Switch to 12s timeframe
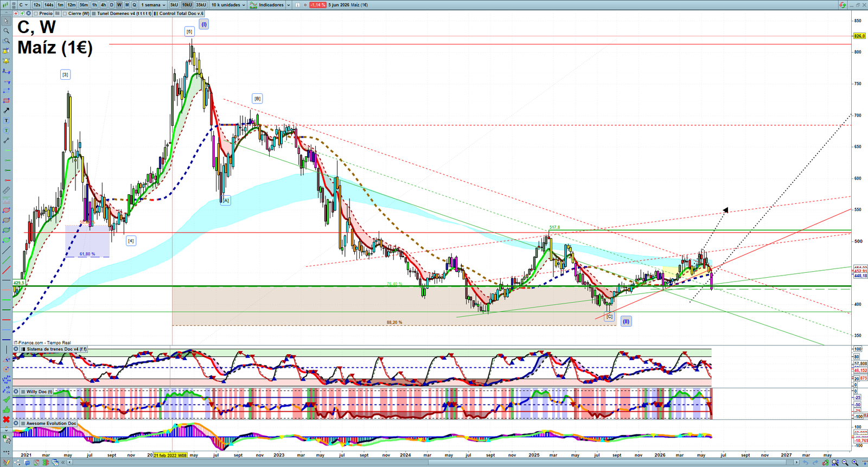This screenshot has width=868, height=467. [36, 5]
